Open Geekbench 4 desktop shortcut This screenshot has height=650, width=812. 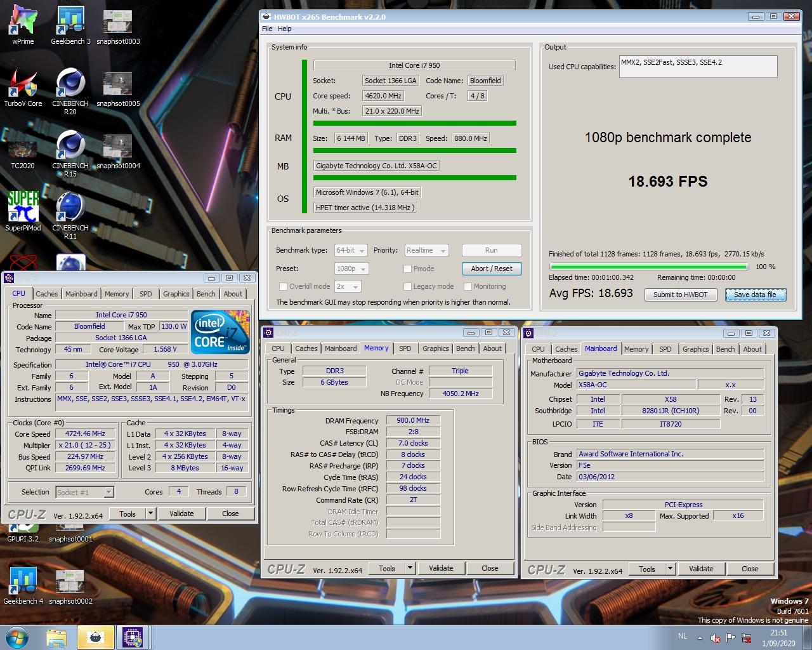(23, 585)
